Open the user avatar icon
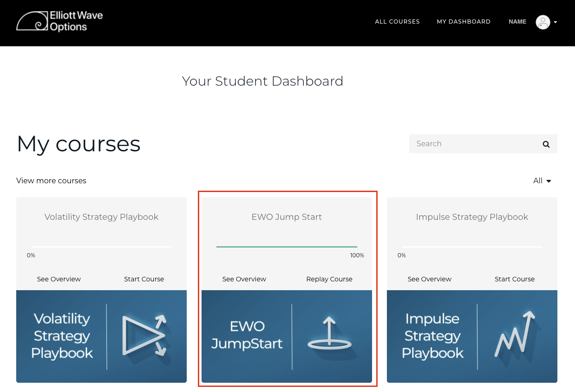The height and width of the screenshot is (392, 575). [543, 22]
